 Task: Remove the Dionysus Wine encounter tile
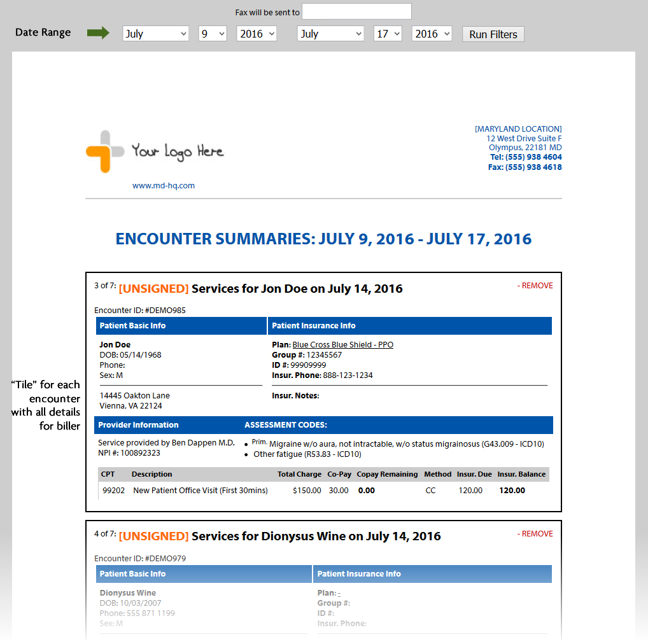pos(535,534)
